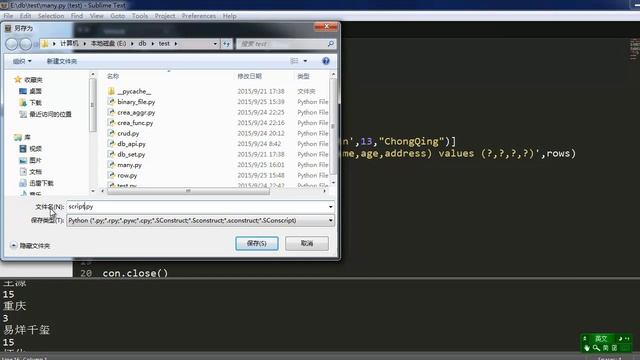The width and height of the screenshot is (640, 360).
Task: Open the Selection menu in Sublime Text
Action: tap(51, 16)
